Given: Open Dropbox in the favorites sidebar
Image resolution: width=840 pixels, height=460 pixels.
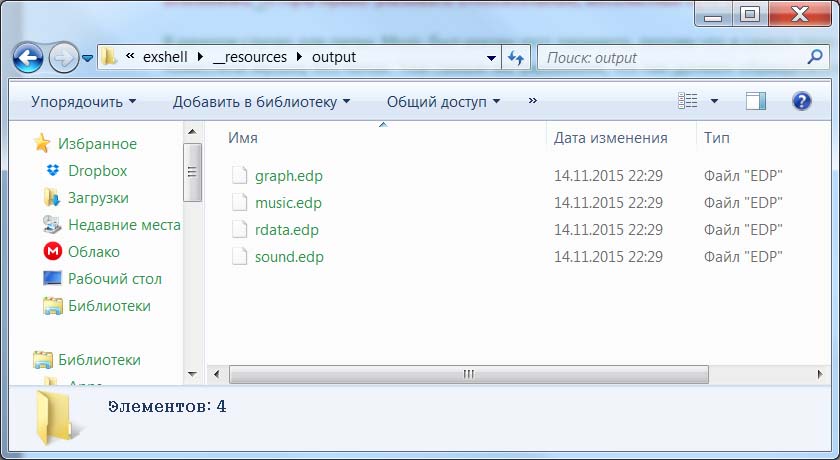Looking at the screenshot, I should point(97,171).
